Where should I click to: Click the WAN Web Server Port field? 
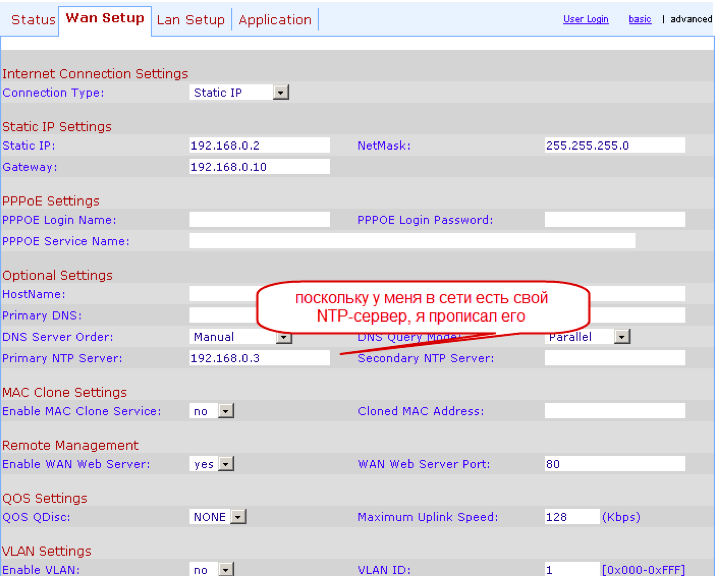pos(614,464)
